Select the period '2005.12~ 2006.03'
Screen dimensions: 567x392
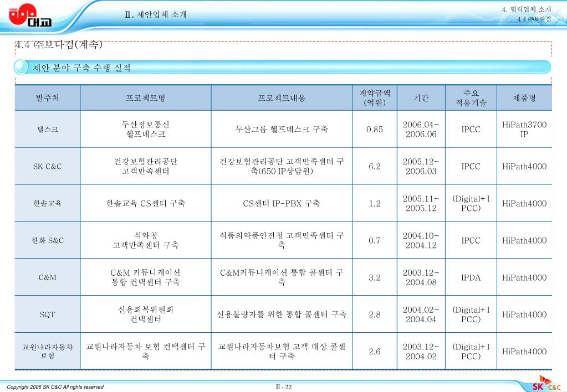[421, 166]
